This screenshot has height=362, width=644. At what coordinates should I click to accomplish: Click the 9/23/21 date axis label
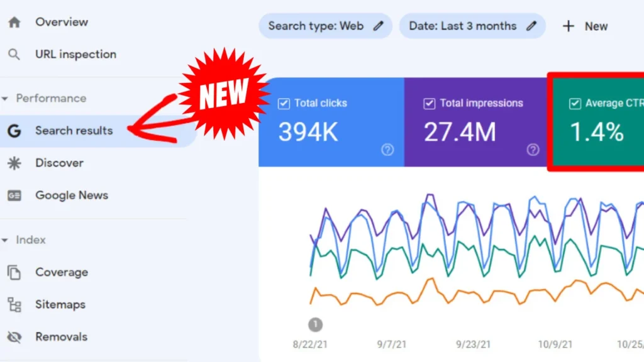point(473,344)
